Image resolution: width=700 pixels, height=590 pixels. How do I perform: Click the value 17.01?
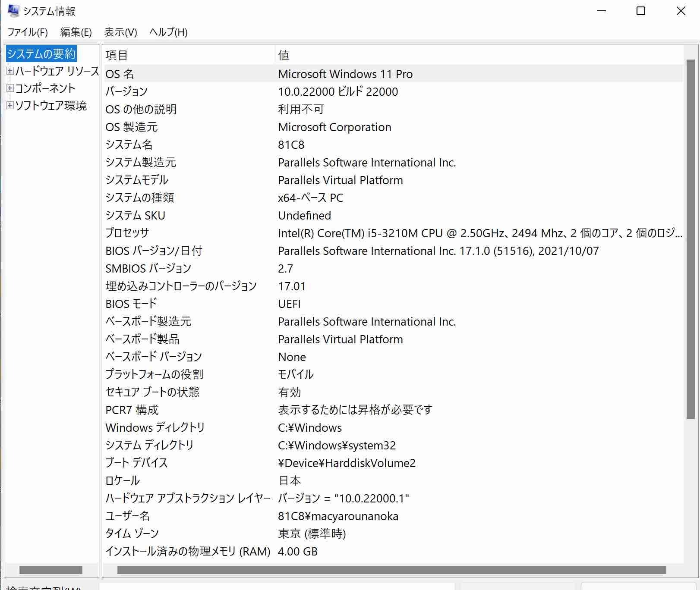(292, 286)
